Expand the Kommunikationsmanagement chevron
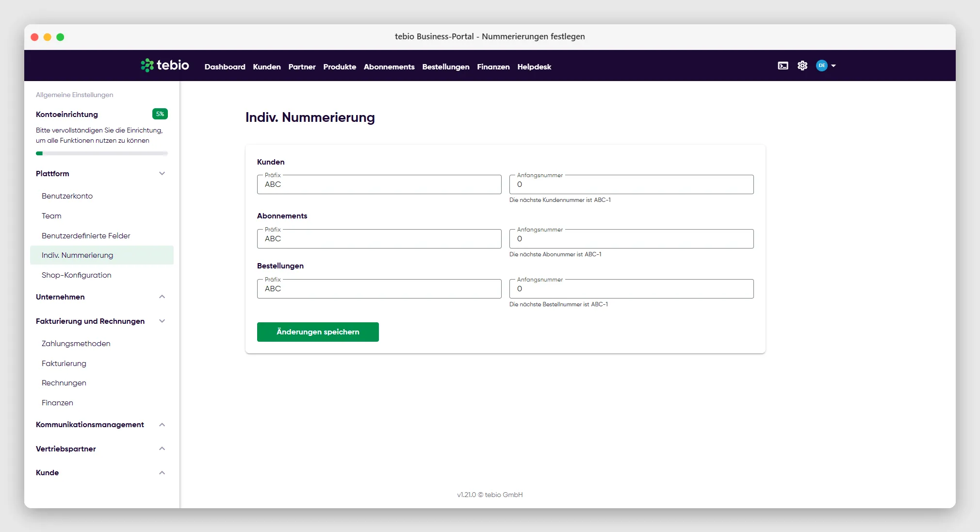Viewport: 980px width, 532px height. pos(162,425)
